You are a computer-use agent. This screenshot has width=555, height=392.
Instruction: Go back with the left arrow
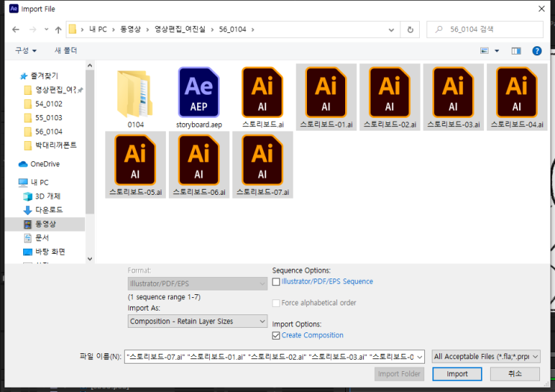(16, 29)
